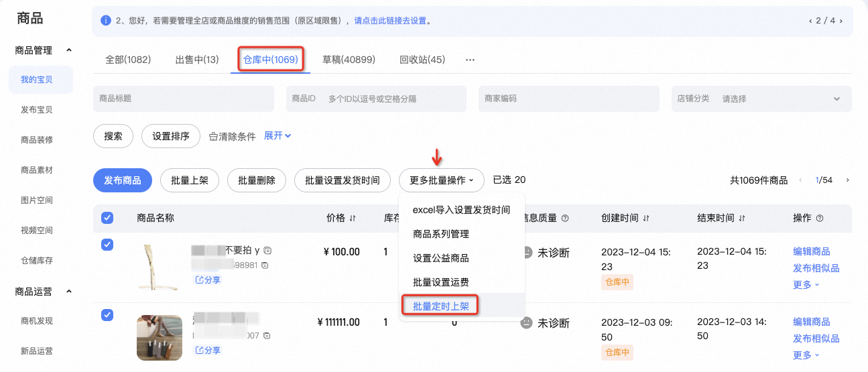The height and width of the screenshot is (372, 868).
Task: Open 图片空间 in sidebar
Action: [x=37, y=200]
